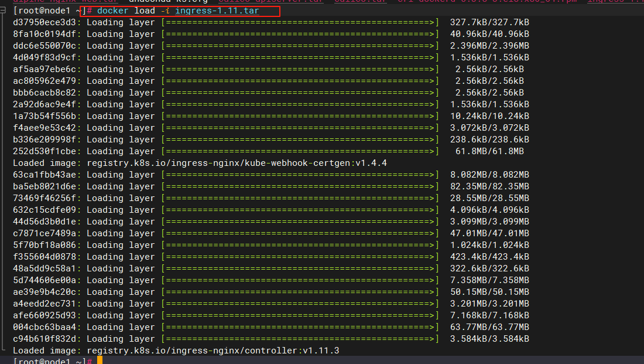Click layer ID ddc6e550070c
The image size is (644, 364).
click(x=44, y=46)
